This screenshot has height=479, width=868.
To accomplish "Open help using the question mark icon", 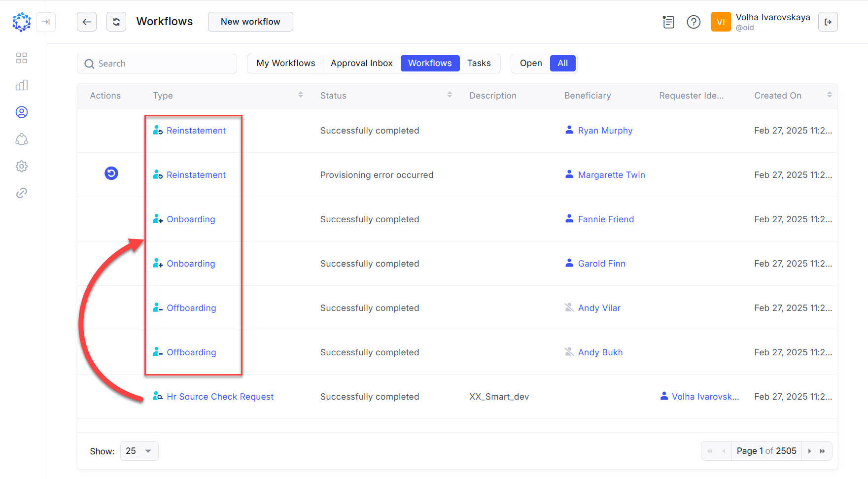I will pos(694,22).
